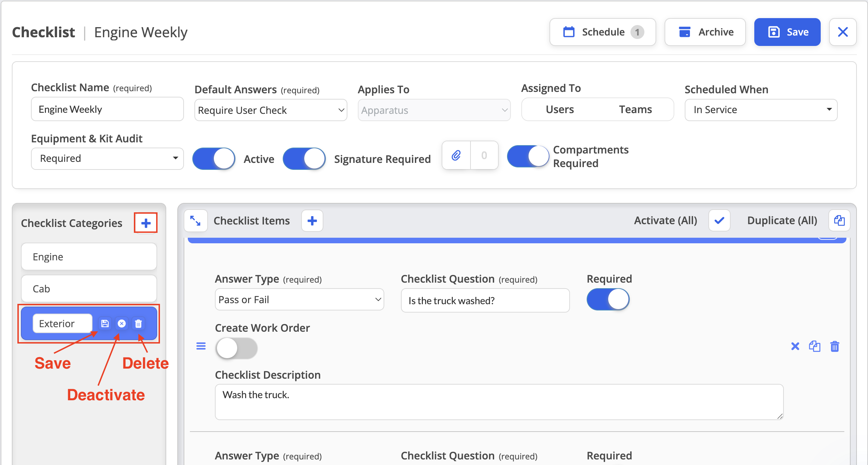Delete the truck washed checklist item
This screenshot has width=868, height=465.
(835, 346)
